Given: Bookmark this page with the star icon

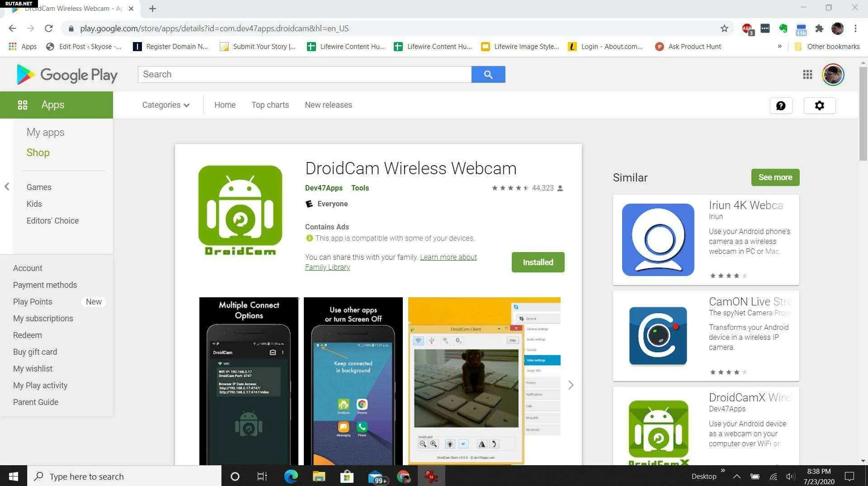Looking at the screenshot, I should (x=724, y=29).
